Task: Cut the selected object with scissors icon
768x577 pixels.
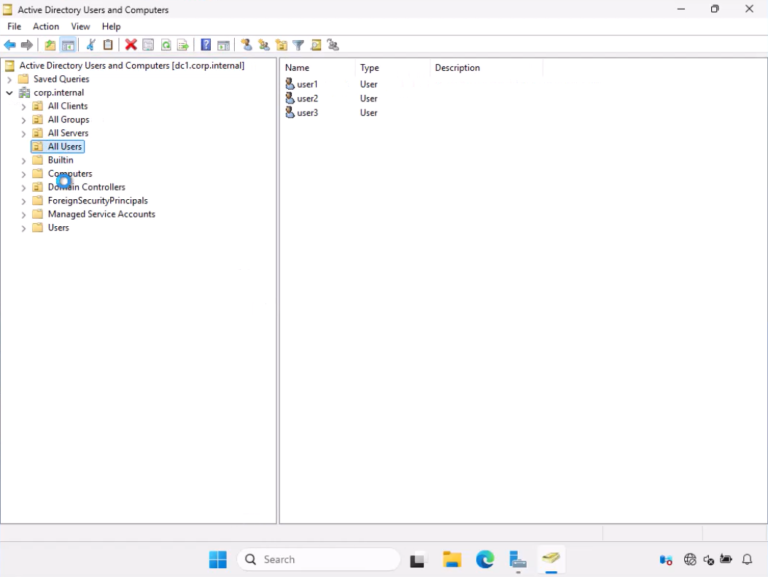Action: click(x=91, y=45)
